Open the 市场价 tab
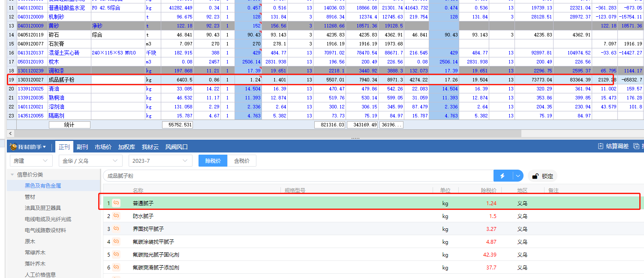The height and width of the screenshot is (278, 644). pyautogui.click(x=103, y=147)
